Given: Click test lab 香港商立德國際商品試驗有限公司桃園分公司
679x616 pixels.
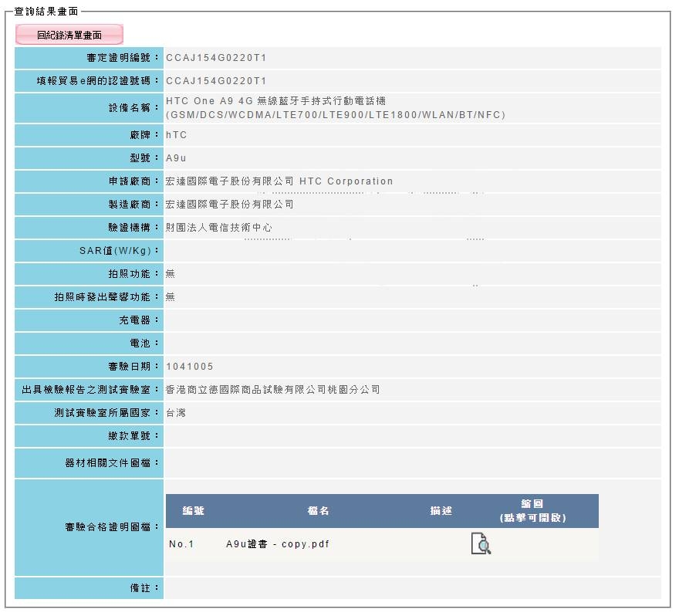Looking at the screenshot, I should pyautogui.click(x=273, y=390).
